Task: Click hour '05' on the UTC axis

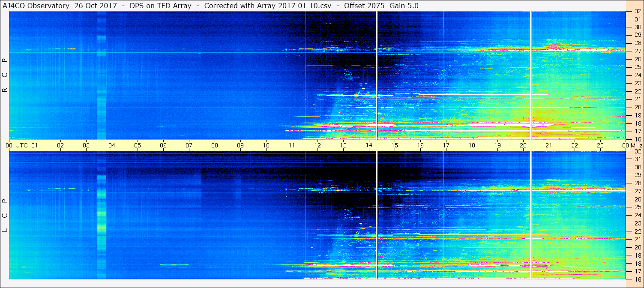Action: 138,145
